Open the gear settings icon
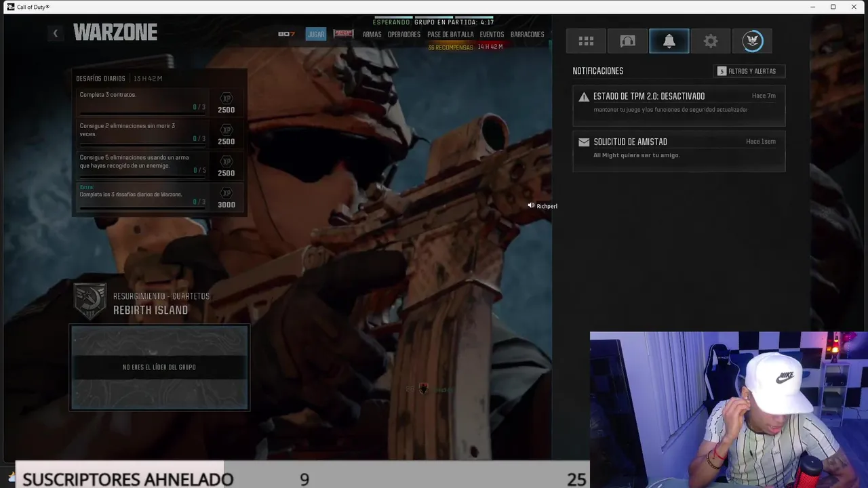Viewport: 868px width, 488px height. point(710,41)
